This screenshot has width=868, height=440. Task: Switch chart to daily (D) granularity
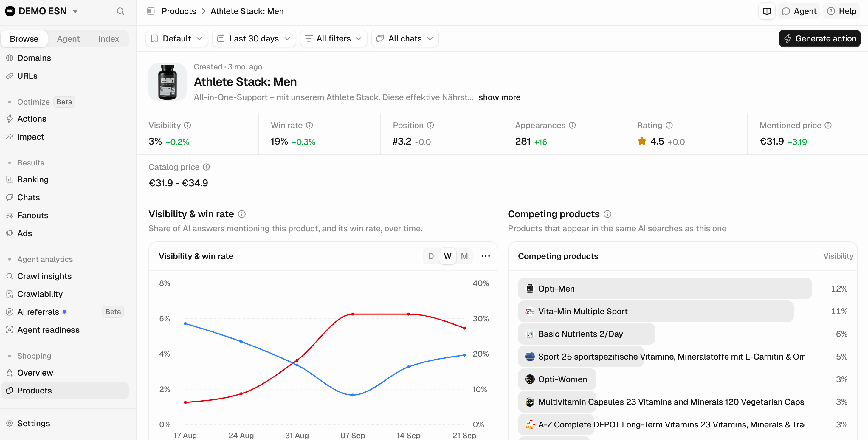pyautogui.click(x=431, y=256)
